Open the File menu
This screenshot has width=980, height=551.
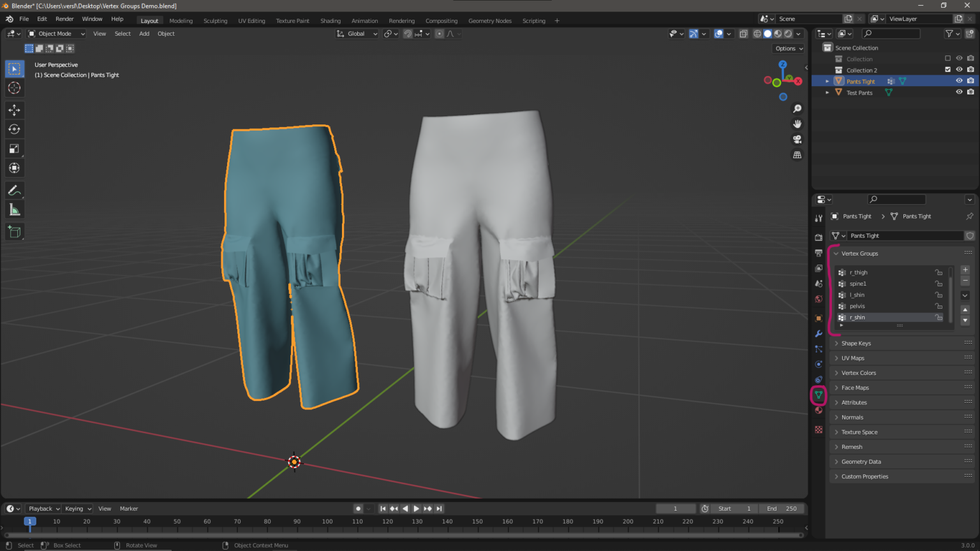[24, 19]
